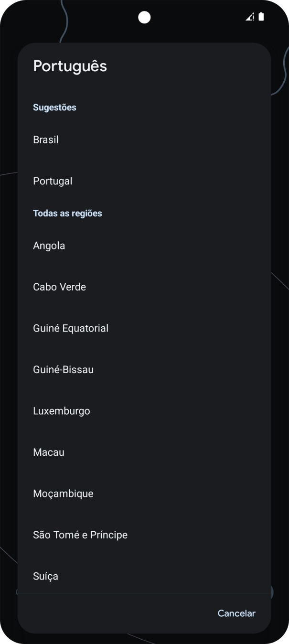The width and height of the screenshot is (289, 644).
Task: Select Moçambique
Action: pos(63,493)
